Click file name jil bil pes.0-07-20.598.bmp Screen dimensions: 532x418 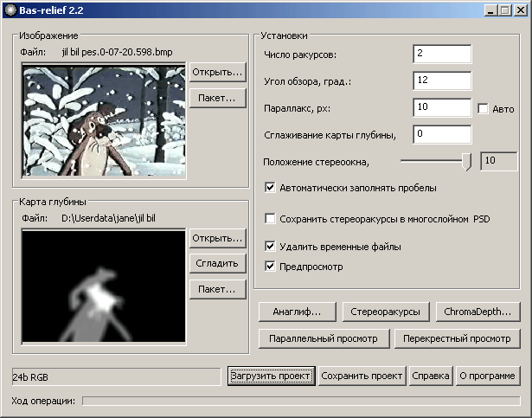coord(117,52)
